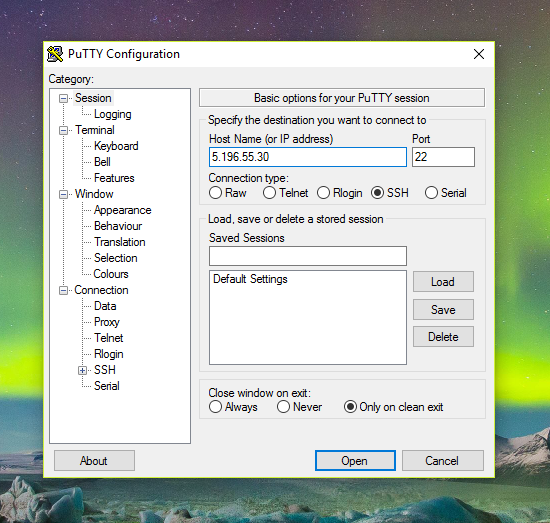Select the SSH connection type radio button
Viewport: 550px width, 523px height.
tap(377, 193)
